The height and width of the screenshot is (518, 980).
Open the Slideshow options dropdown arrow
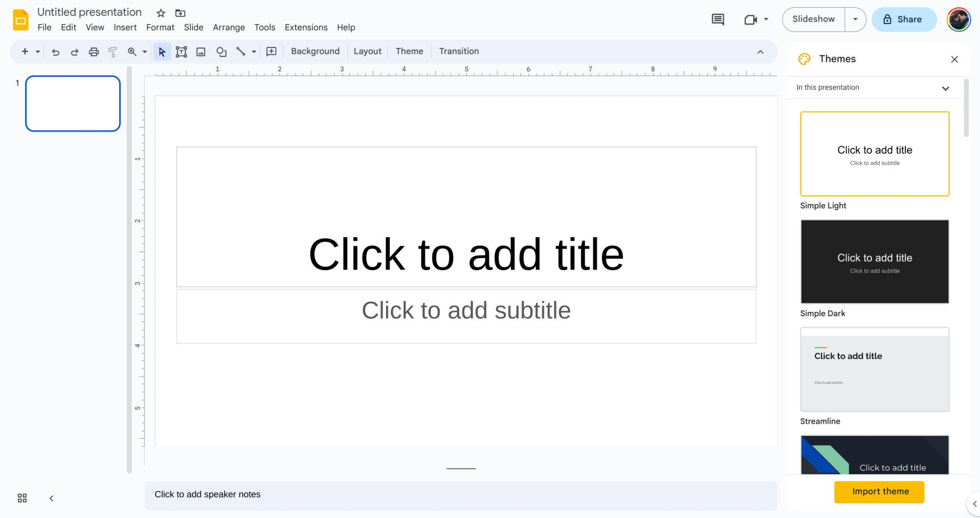pyautogui.click(x=855, y=20)
